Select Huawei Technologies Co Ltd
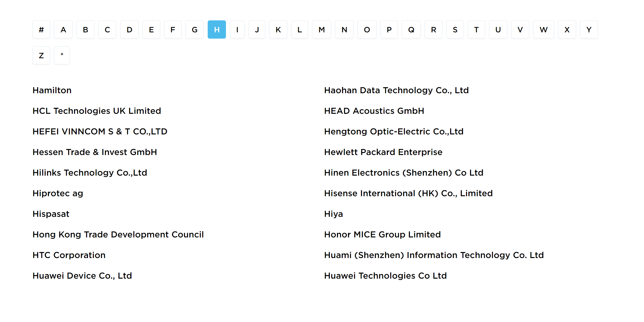 [x=385, y=276]
